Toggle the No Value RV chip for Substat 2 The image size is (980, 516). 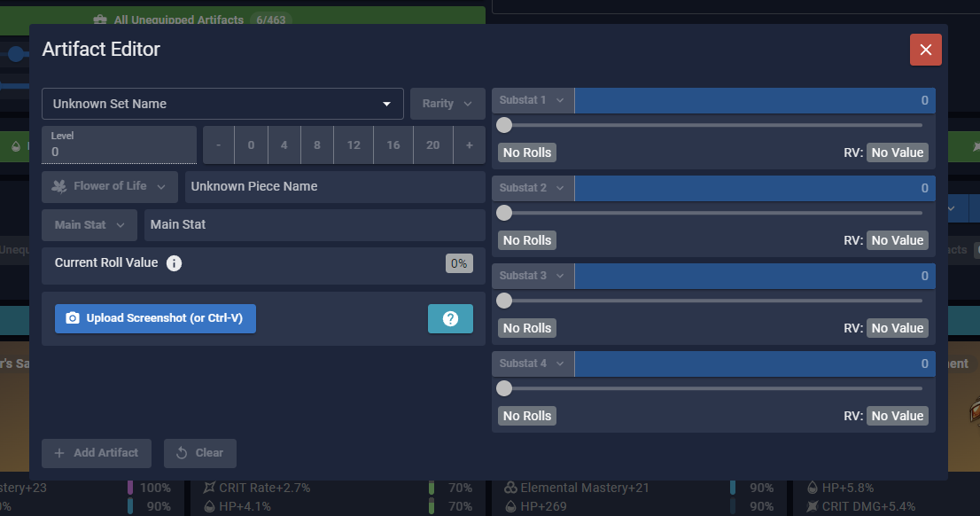pyautogui.click(x=897, y=239)
